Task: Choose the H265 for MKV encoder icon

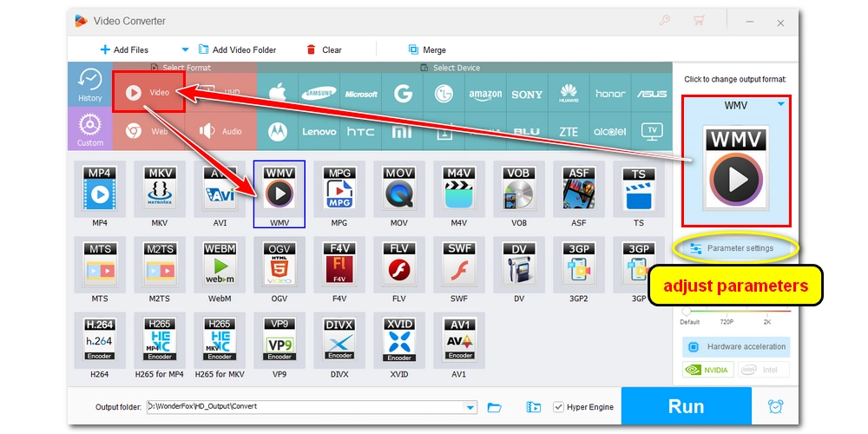Action: click(220, 340)
